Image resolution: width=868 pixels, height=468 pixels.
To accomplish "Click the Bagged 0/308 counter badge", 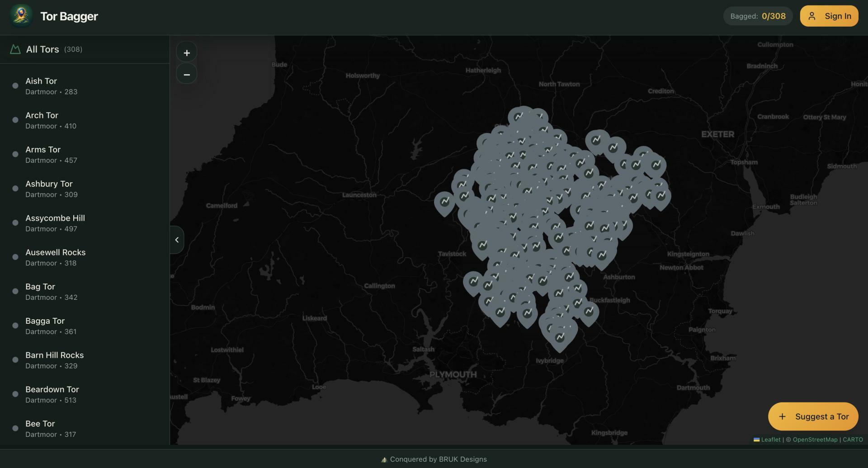I will [758, 16].
